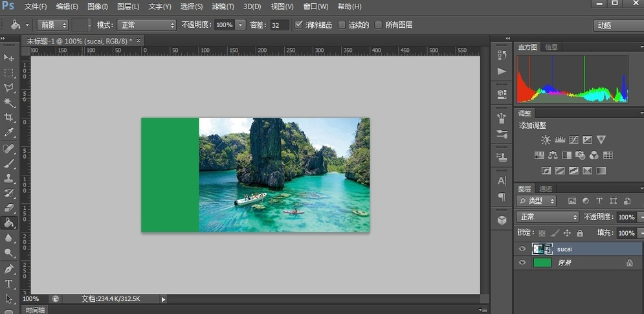Open the layer blend mode dropdown

(x=548, y=217)
